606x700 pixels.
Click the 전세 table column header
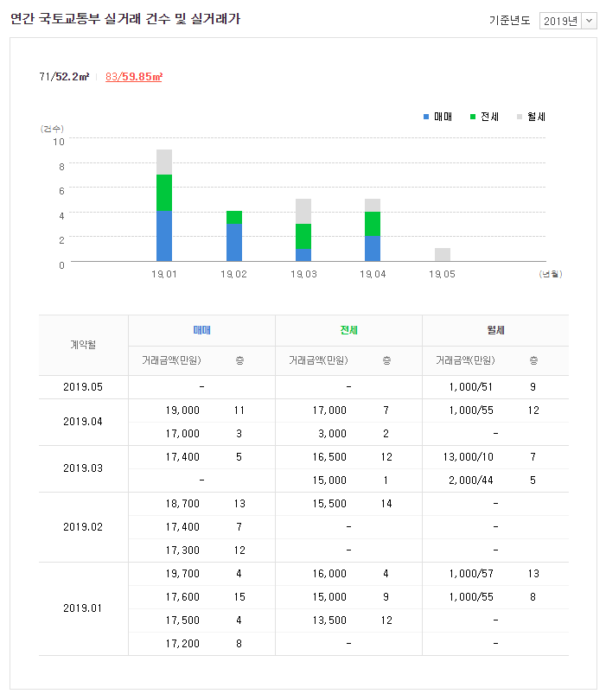pyautogui.click(x=348, y=330)
